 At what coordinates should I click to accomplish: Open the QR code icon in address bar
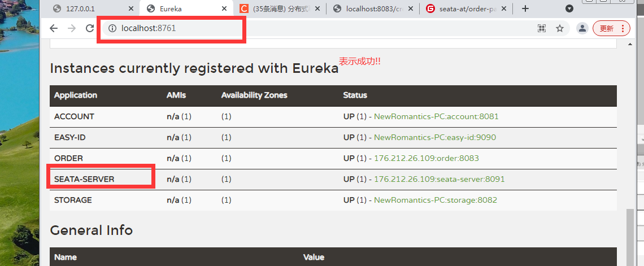542,28
